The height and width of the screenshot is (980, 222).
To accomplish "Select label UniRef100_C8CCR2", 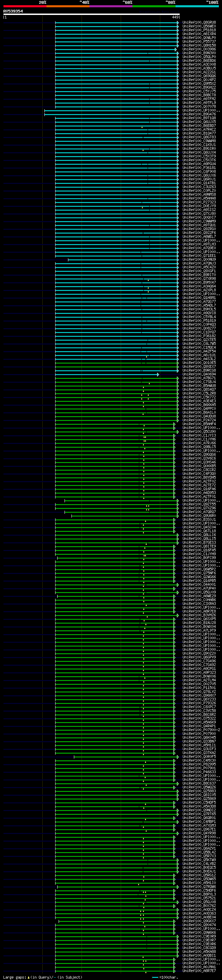I will tap(199, 470).
